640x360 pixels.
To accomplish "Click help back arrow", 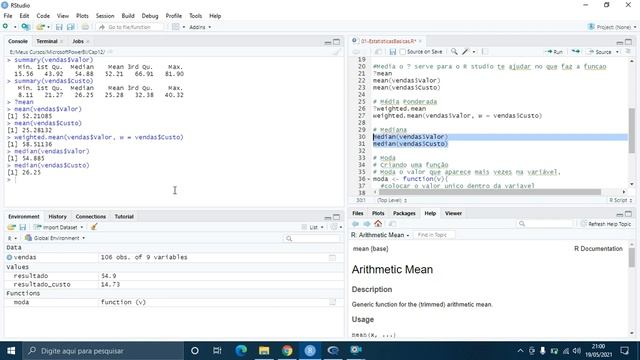I will pyautogui.click(x=355, y=224).
